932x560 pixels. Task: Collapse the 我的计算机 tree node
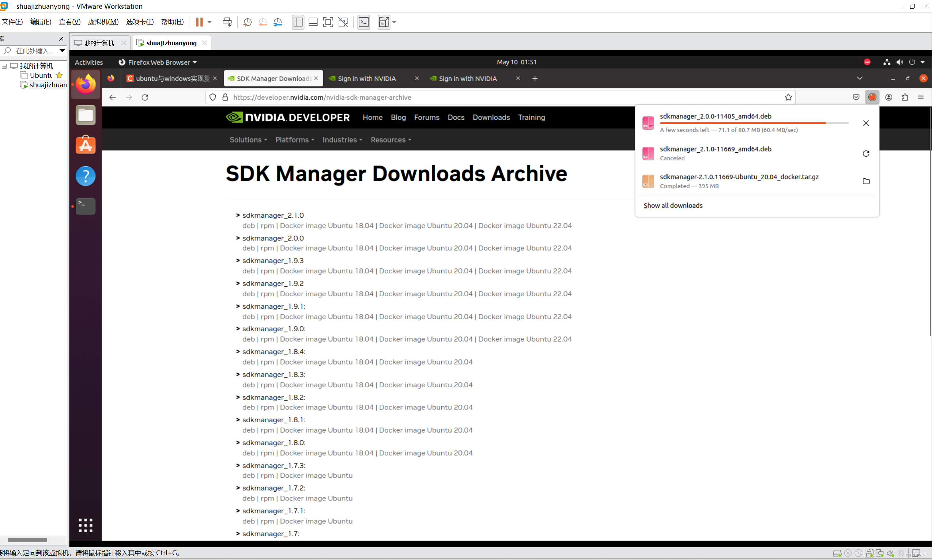coord(4,66)
